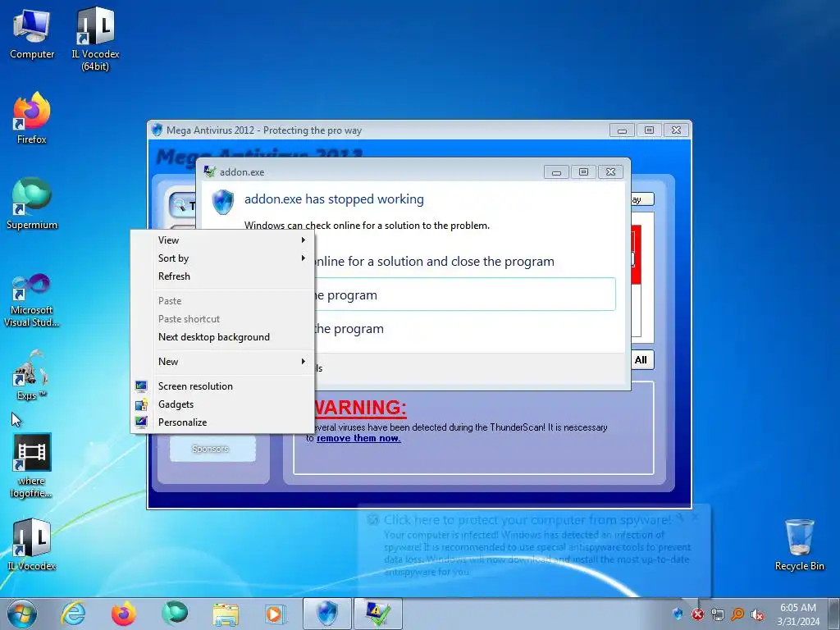The height and width of the screenshot is (630, 840).
Task: Click the Show desktop strip
Action: click(x=833, y=614)
